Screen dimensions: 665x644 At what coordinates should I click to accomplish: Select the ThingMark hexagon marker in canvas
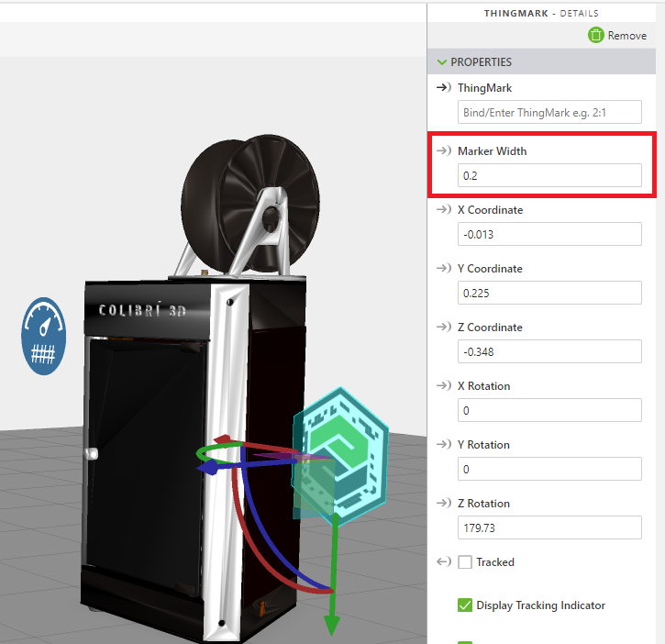(x=340, y=457)
